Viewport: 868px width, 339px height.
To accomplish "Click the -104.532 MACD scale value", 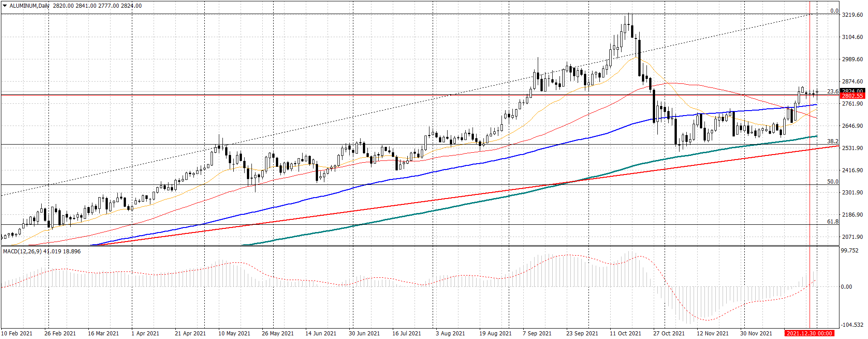I will pos(852,324).
